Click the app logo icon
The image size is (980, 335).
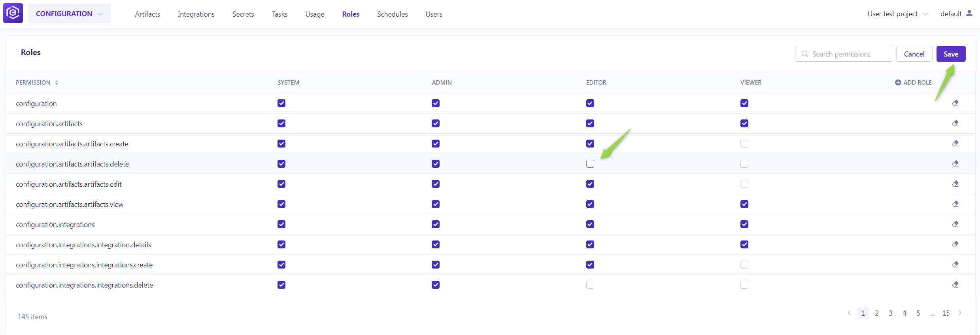click(13, 13)
